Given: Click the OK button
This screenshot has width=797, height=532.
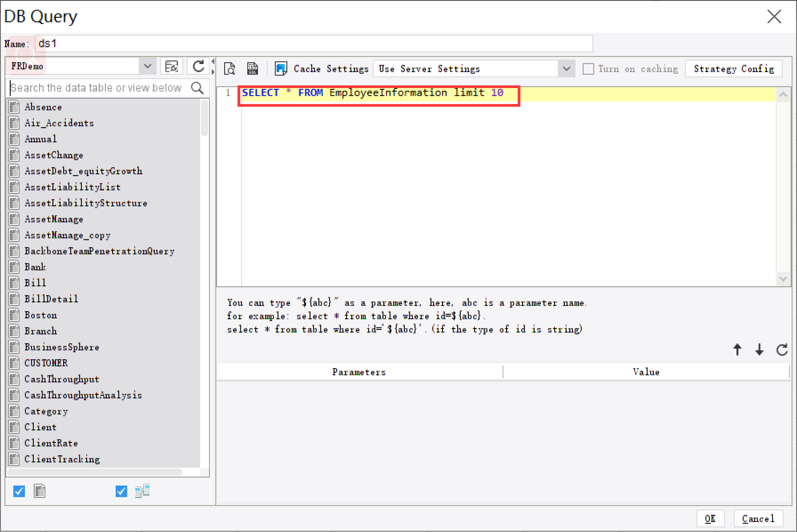Looking at the screenshot, I should 710,519.
